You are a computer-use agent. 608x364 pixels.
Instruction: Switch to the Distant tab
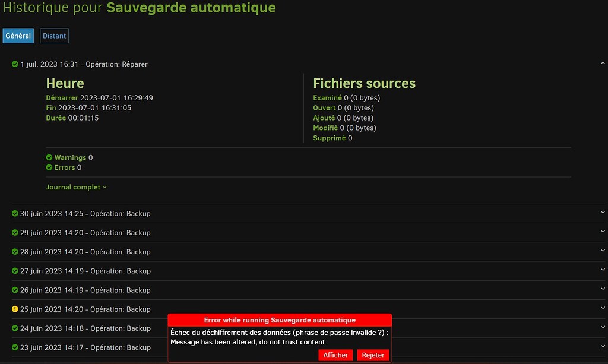[54, 36]
